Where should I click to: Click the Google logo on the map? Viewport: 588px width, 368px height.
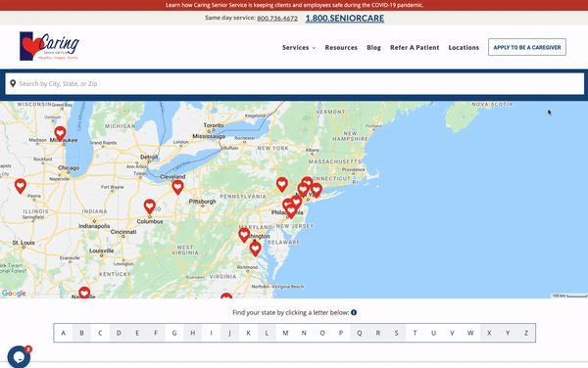[14, 293]
